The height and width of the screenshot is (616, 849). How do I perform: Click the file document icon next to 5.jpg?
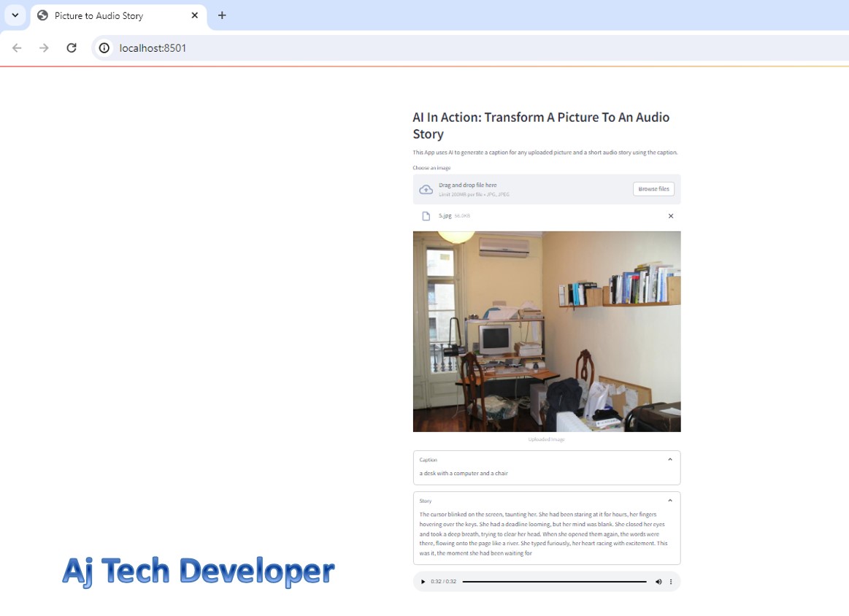(426, 215)
